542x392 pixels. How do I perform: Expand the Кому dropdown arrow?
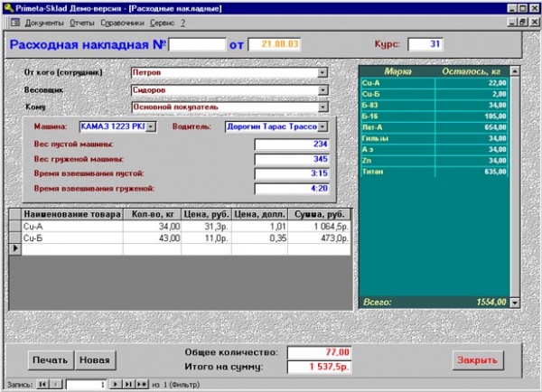[322, 107]
